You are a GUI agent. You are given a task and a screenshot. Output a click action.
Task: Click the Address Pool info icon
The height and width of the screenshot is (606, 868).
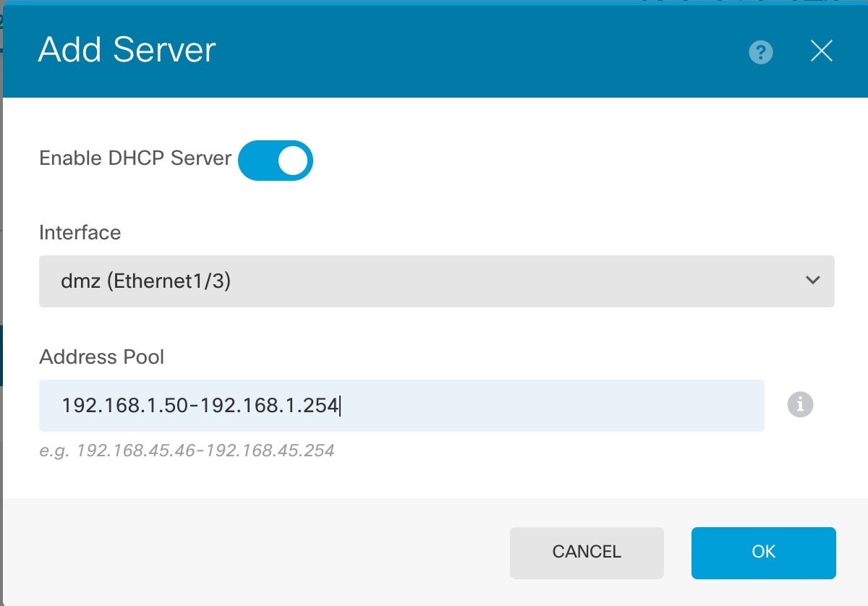click(800, 404)
